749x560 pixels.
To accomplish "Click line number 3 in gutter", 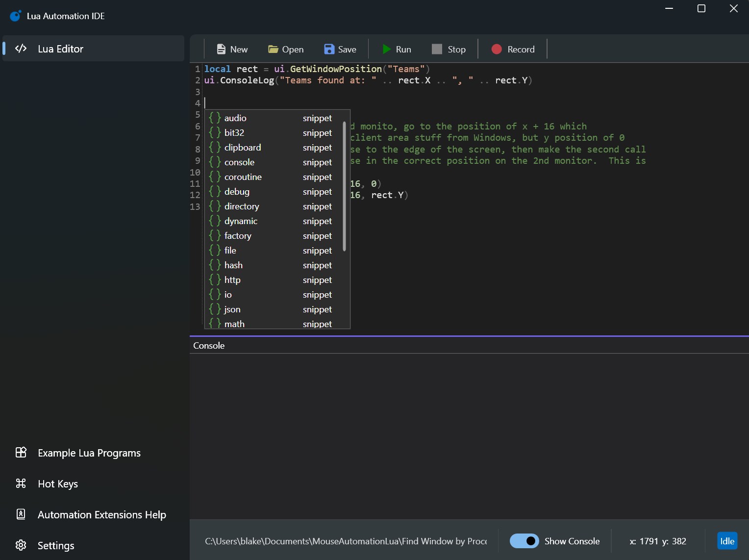I will pos(198,92).
